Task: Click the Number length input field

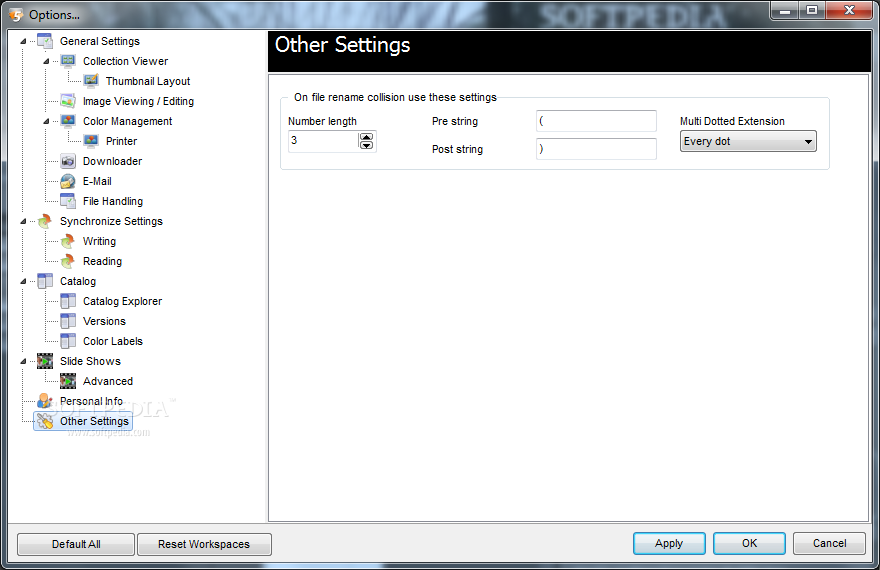Action: tap(323, 141)
